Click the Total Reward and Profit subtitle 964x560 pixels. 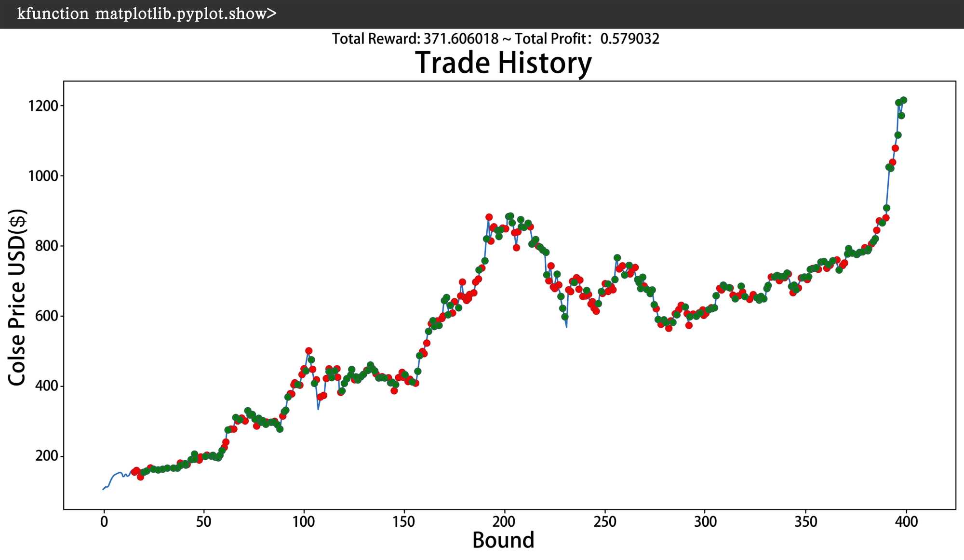tap(495, 39)
